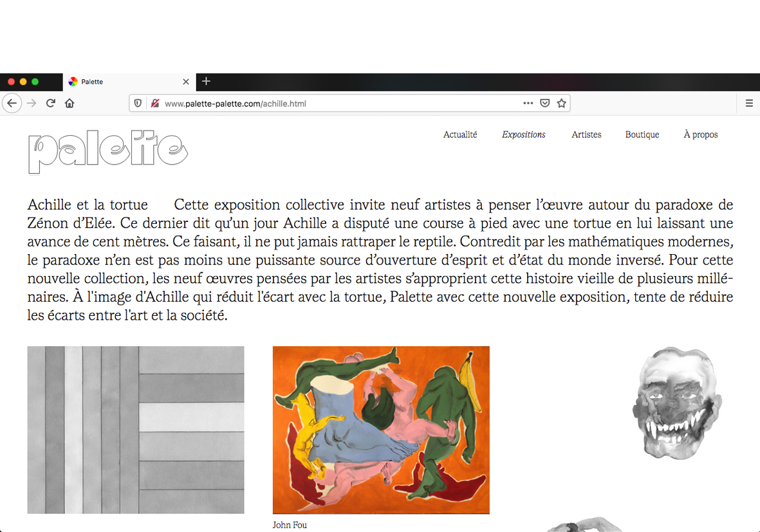This screenshot has width=760, height=532.
Task: Bookmark this page with the star
Action: click(x=561, y=103)
